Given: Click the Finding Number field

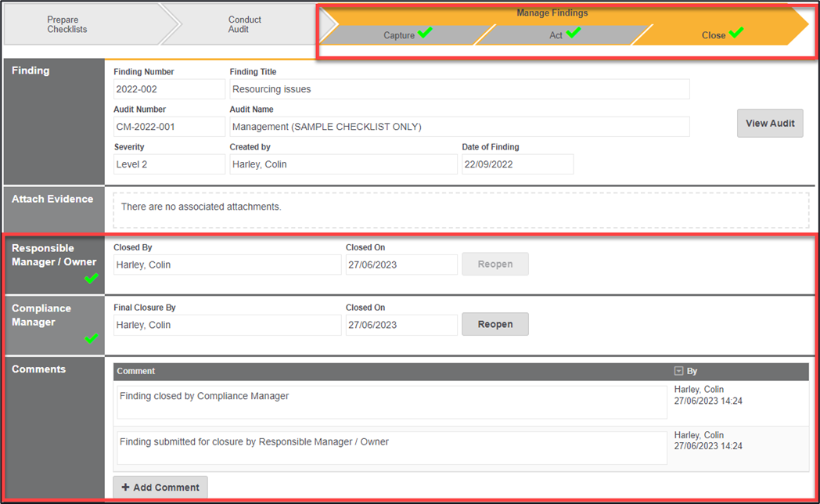Looking at the screenshot, I should pos(169,89).
